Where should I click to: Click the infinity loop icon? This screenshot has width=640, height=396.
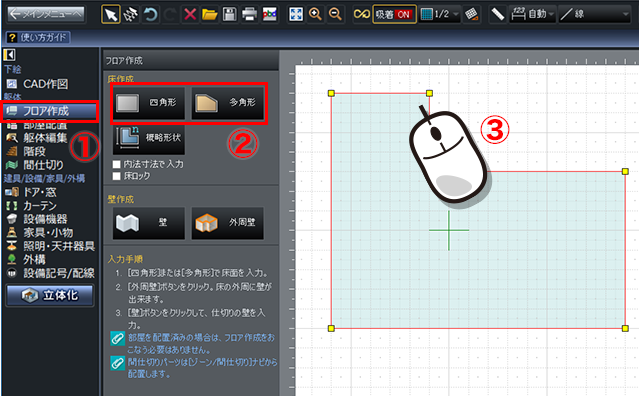[362, 14]
